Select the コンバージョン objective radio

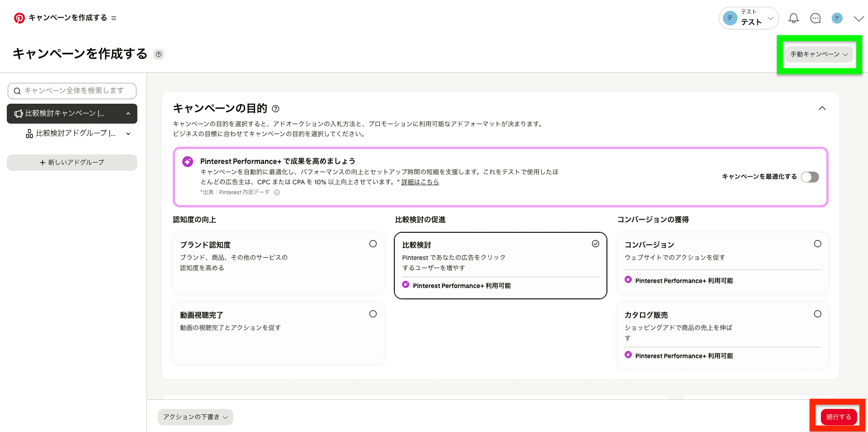(x=818, y=244)
